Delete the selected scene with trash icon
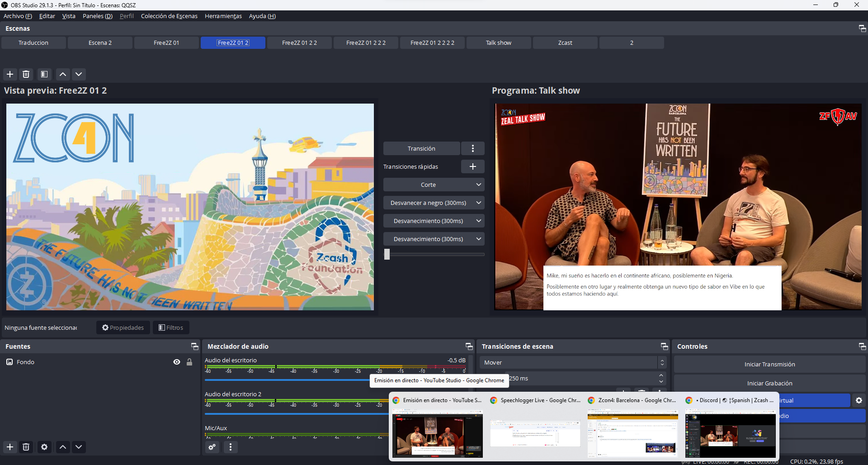 [x=26, y=74]
